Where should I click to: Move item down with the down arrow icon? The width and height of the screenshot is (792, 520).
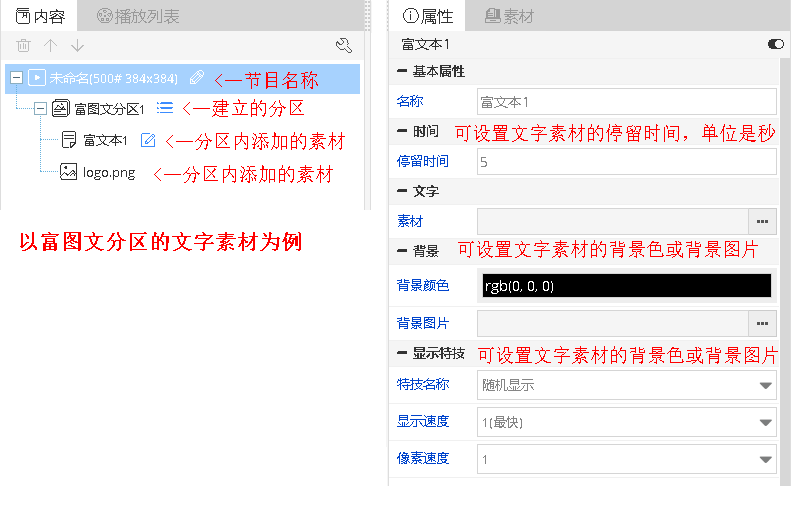click(x=77, y=45)
